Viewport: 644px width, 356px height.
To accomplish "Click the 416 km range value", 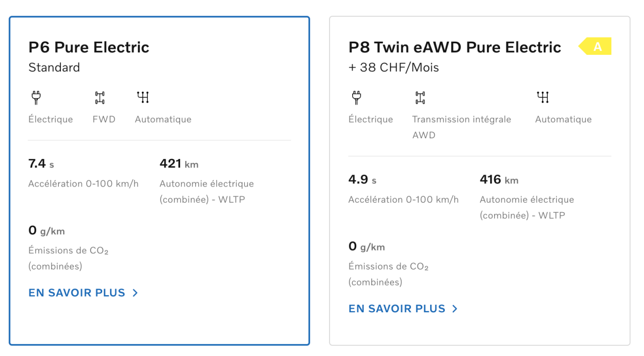I will tap(499, 180).
